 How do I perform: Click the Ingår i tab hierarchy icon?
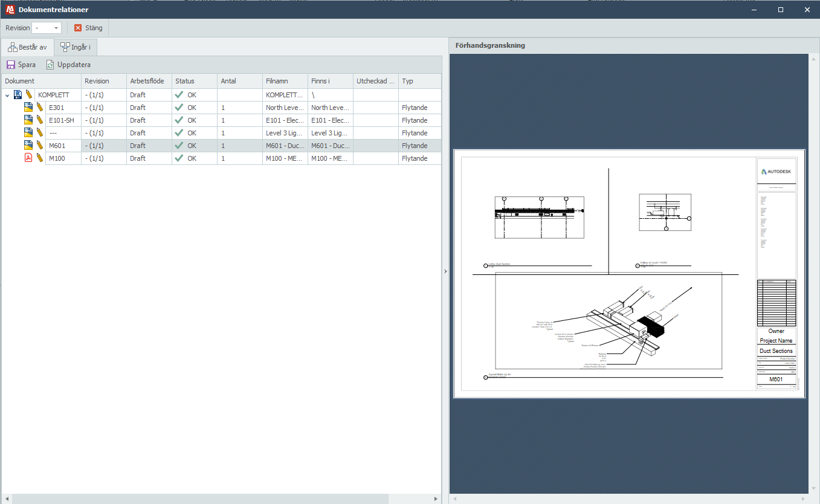[65, 47]
